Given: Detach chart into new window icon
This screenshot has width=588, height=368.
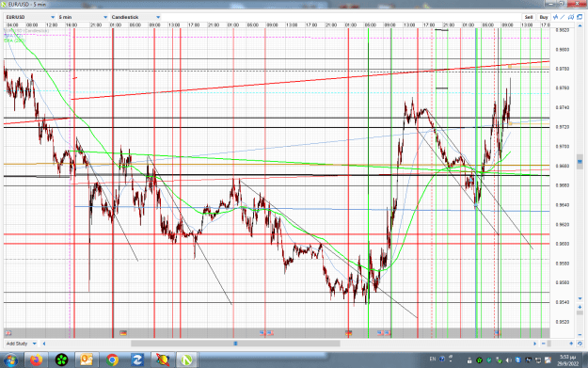Looking at the screenshot, I should pos(580,17).
